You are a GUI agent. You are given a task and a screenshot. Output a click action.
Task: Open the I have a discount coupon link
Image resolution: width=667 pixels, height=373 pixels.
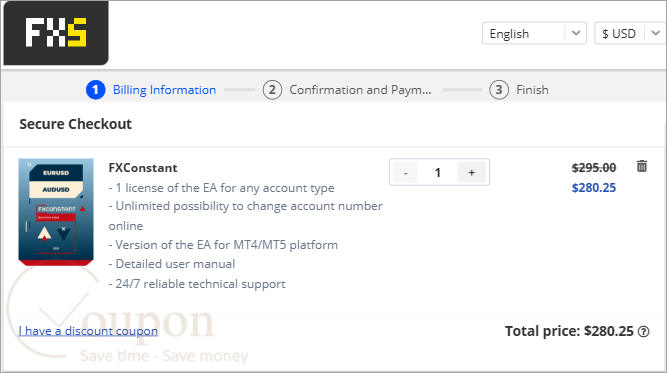tap(88, 331)
